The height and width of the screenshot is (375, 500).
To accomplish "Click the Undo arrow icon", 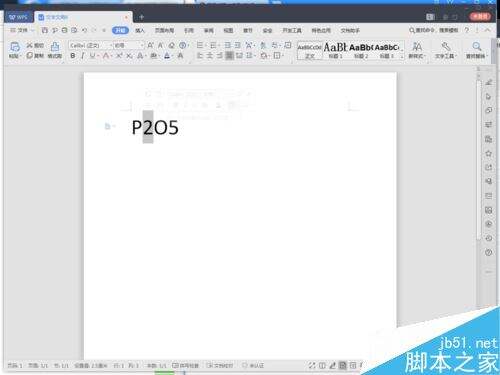I will click(x=84, y=30).
